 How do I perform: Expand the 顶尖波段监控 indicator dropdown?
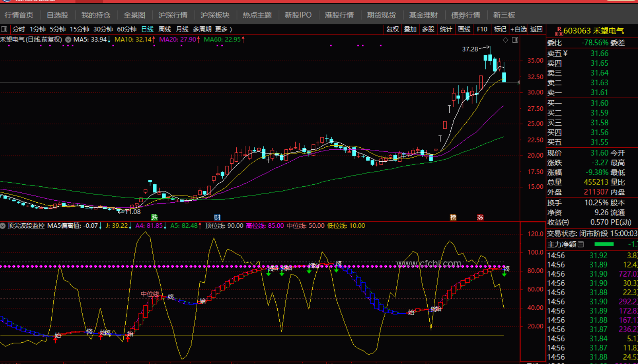point(3,226)
